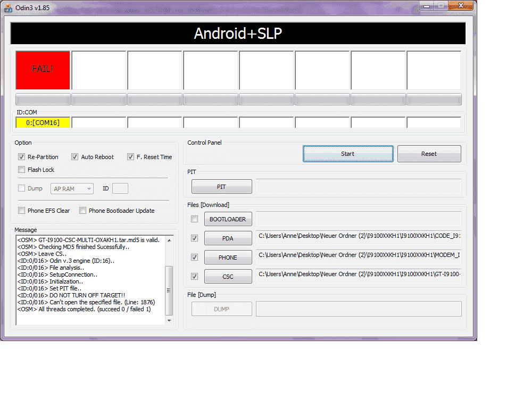Click the PDA file button
Screen dimensions: 532x399
pos(228,238)
